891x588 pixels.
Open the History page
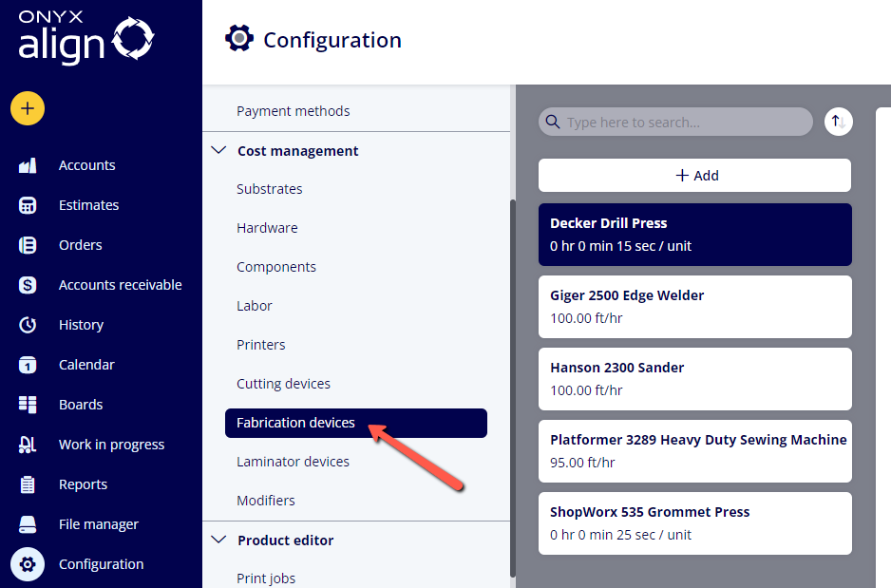[82, 325]
